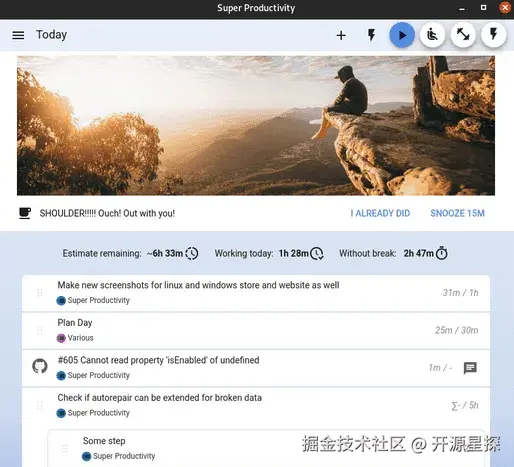Click the 2h 47m without break value
Image resolution: width=514 pixels, height=467 pixels.
pos(419,253)
